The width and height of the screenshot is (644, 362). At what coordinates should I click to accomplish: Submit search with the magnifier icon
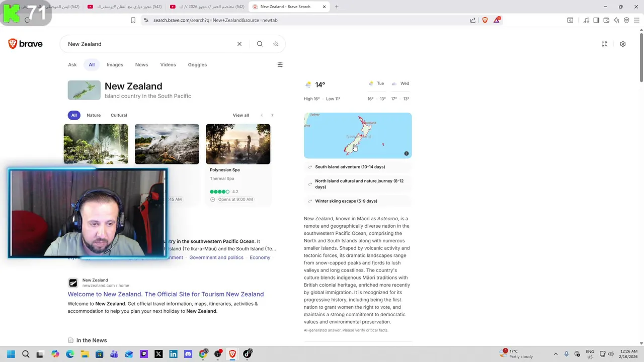tap(260, 44)
